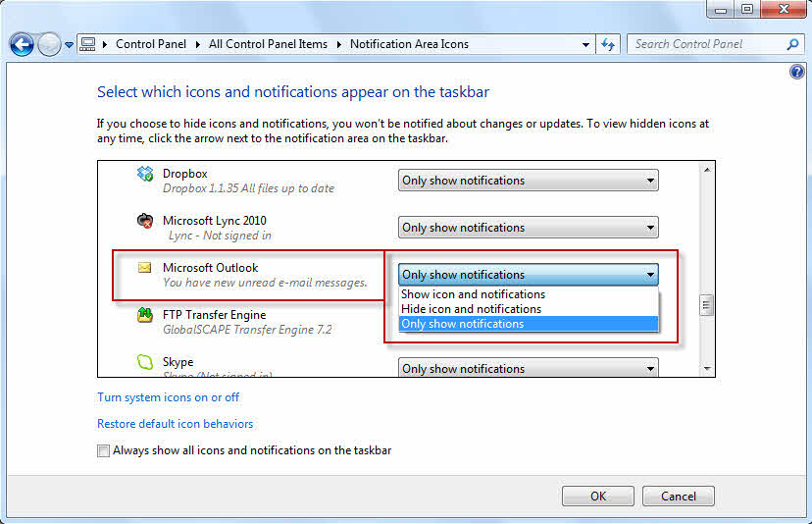This screenshot has width=812, height=524.
Task: Click the address bar refresh icon
Action: [608, 44]
